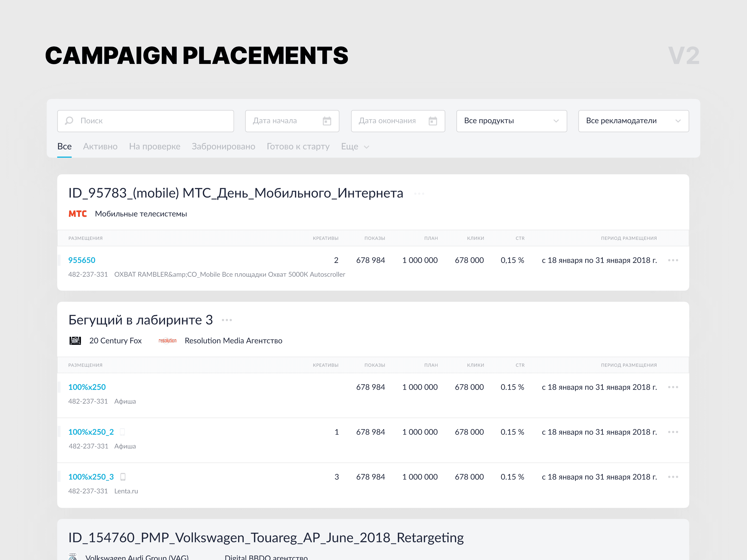Image resolution: width=747 pixels, height=560 pixels.
Task: Expand the Все рекламодатели dropdown
Action: click(x=633, y=121)
